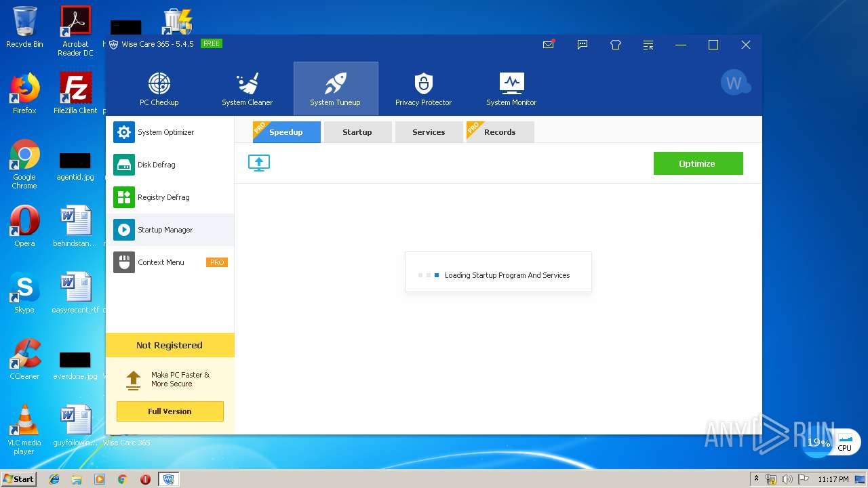Select Disk Defrag in sidebar

(x=170, y=165)
